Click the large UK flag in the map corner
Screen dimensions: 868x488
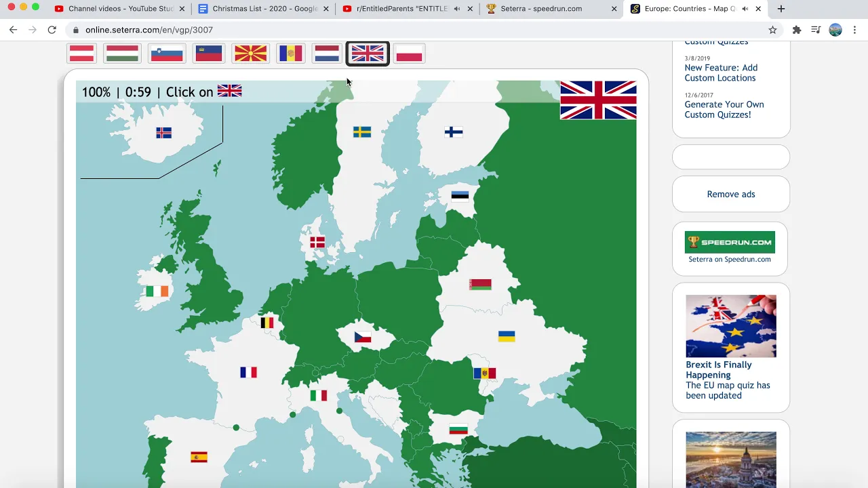coord(598,100)
